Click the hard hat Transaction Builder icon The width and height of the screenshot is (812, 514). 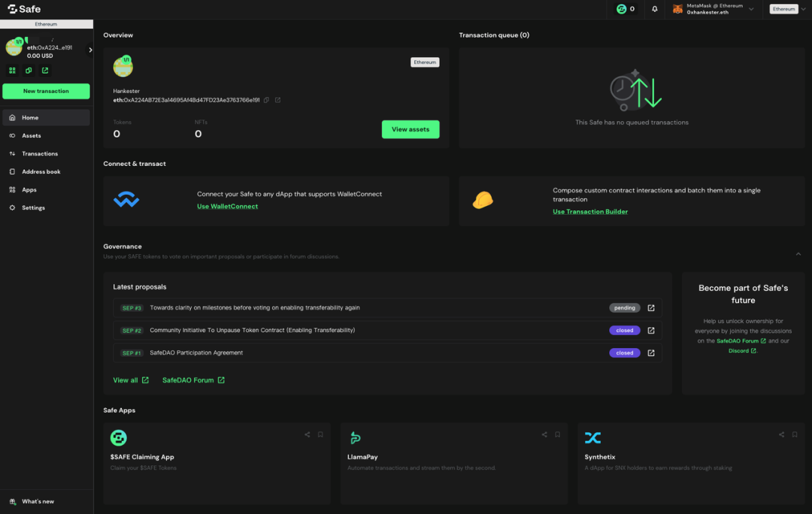(483, 200)
